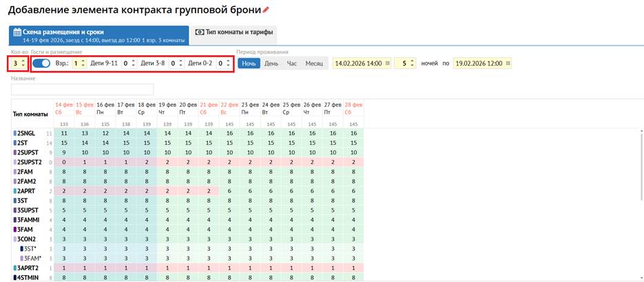This screenshot has width=644, height=282.
Task: Click calendar icon on Схема размещения tab
Action: click(17, 32)
